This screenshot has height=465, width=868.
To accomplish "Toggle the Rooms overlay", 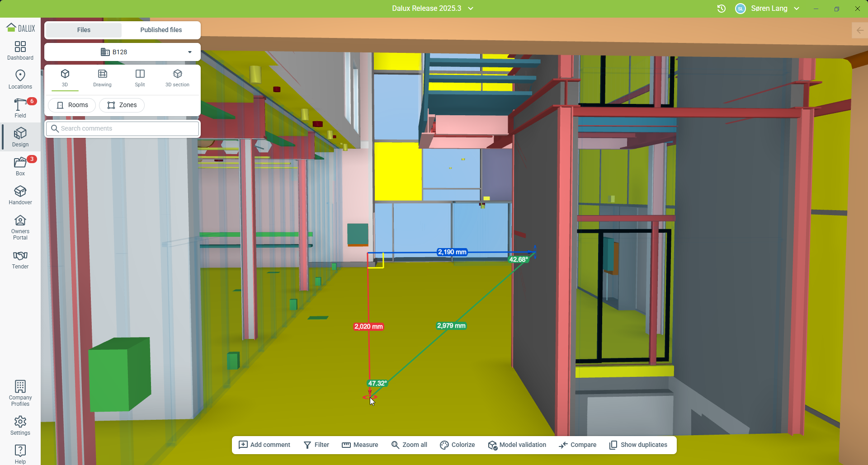I will pos(72,105).
